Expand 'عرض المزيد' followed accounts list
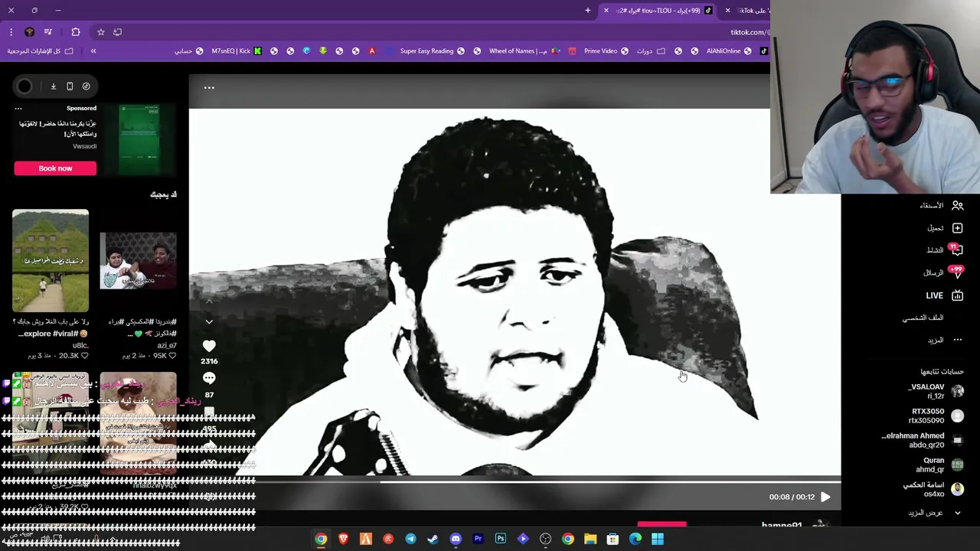 [934, 513]
